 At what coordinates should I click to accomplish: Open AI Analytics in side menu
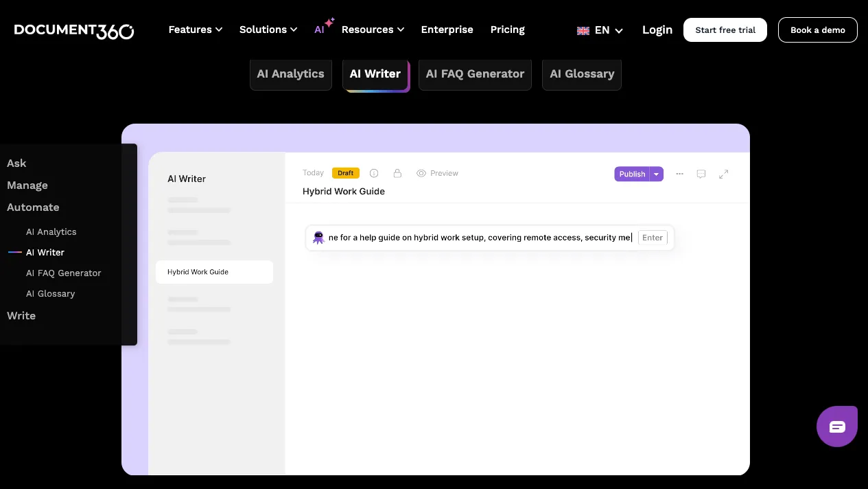[x=51, y=232]
